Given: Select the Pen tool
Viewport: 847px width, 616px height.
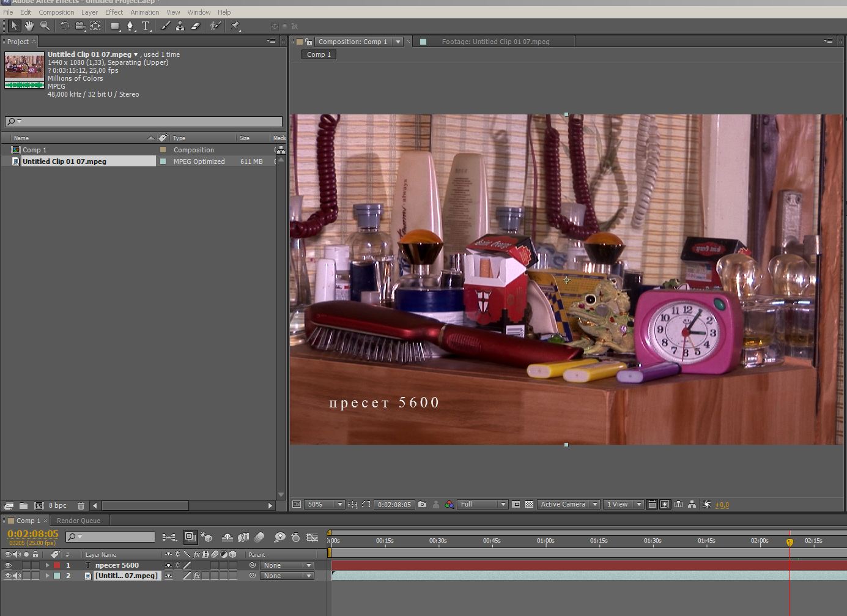Looking at the screenshot, I should 130,26.
